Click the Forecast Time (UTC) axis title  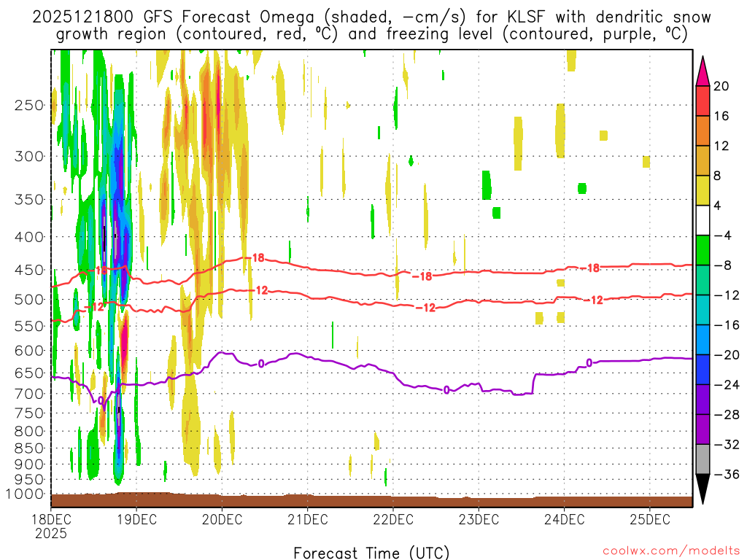tap(371, 552)
